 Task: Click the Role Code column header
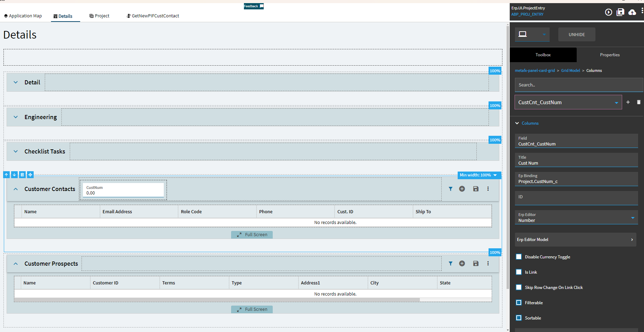[217, 211]
